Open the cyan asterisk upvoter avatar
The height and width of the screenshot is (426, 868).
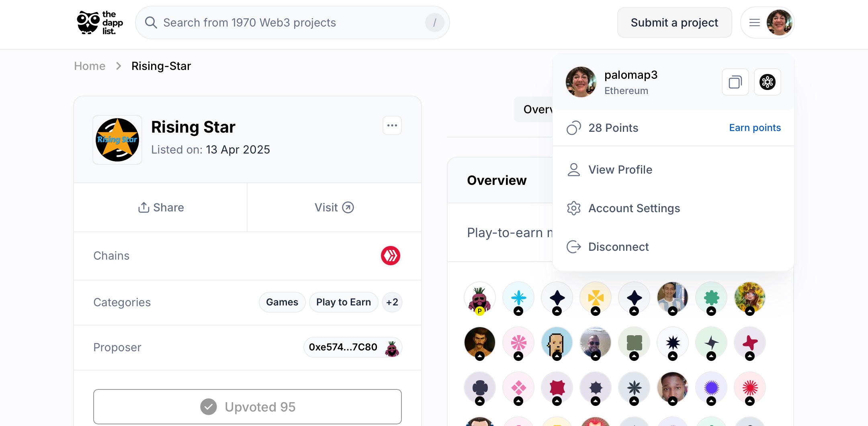click(x=518, y=298)
